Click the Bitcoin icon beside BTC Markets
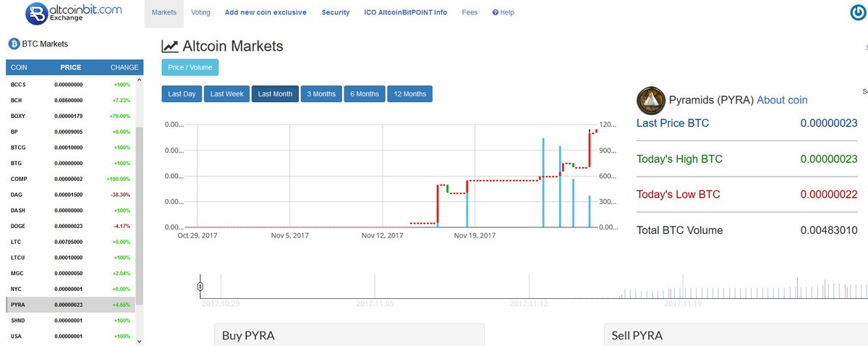The image size is (868, 346). click(13, 44)
